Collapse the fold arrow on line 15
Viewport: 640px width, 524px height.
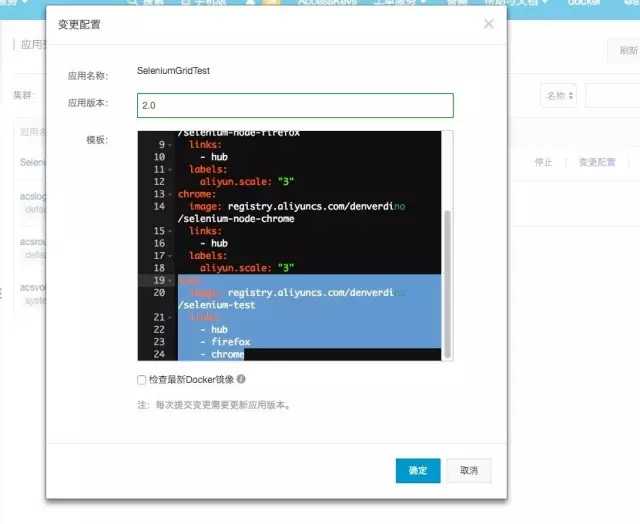(x=170, y=231)
